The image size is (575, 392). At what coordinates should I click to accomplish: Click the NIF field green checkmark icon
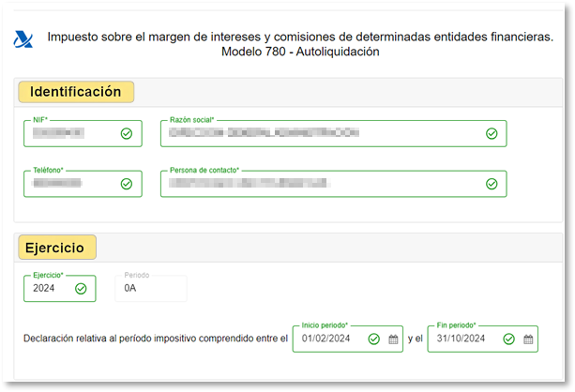point(127,134)
